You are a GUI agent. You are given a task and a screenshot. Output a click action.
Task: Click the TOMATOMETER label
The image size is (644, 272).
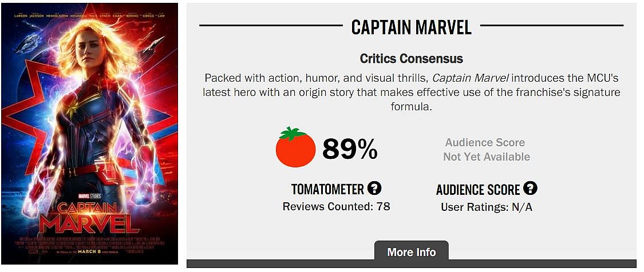(x=327, y=189)
